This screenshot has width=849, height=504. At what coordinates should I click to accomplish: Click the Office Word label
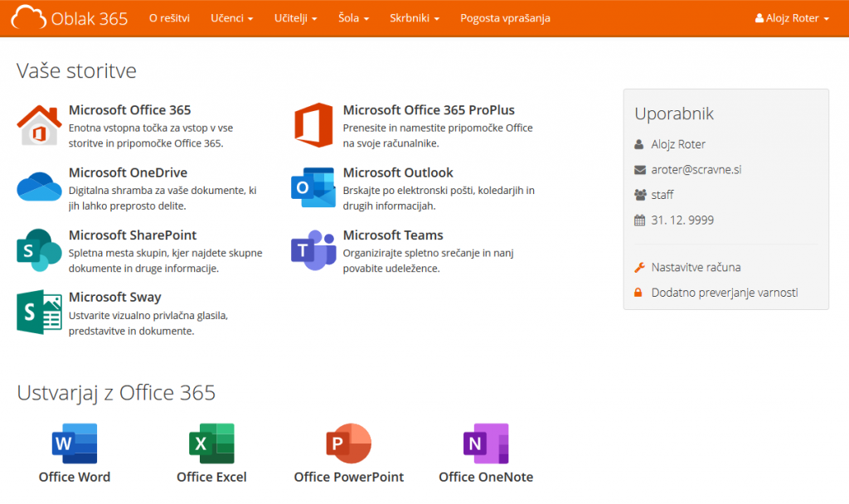point(75,477)
